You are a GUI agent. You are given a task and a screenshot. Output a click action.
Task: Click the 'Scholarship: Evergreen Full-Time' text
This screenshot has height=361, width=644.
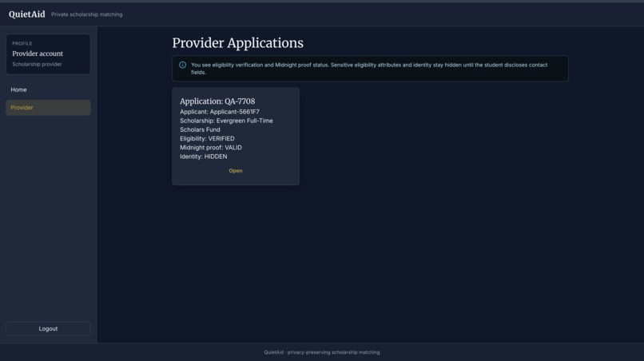click(x=226, y=121)
